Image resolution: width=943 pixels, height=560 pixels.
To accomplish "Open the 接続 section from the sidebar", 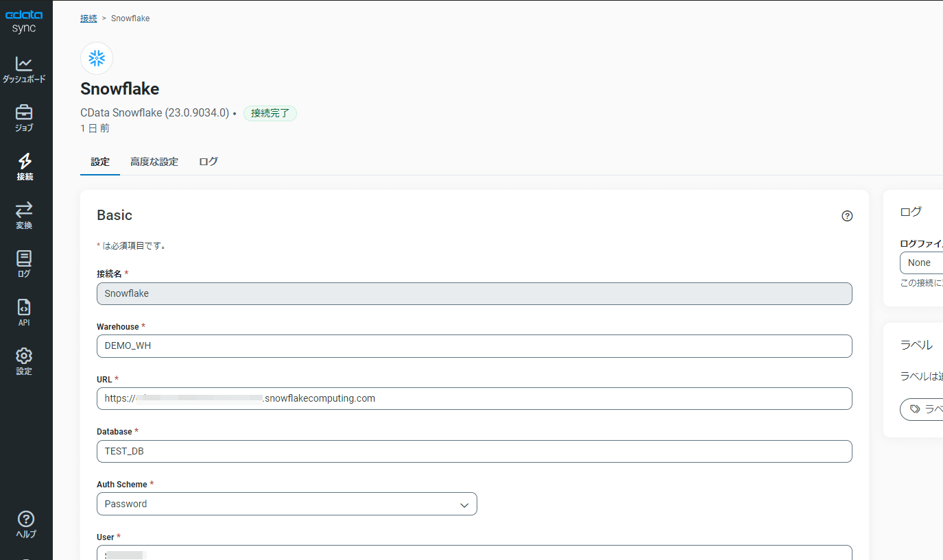I will click(24, 167).
